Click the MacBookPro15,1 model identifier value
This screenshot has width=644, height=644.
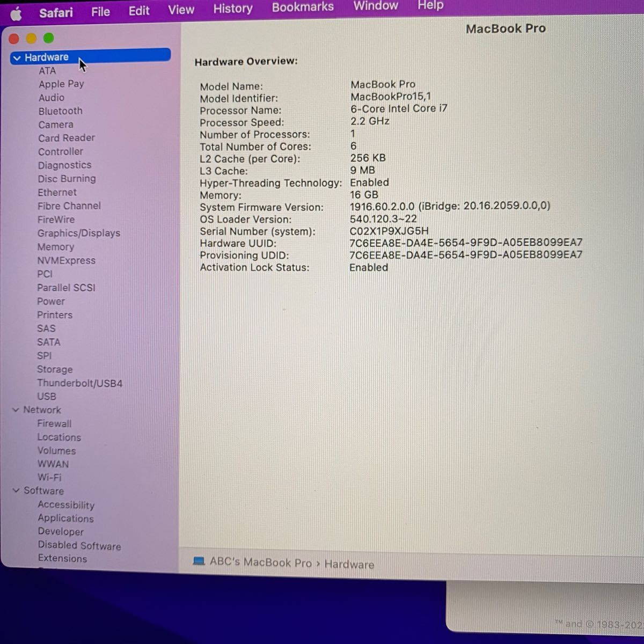[x=391, y=97]
